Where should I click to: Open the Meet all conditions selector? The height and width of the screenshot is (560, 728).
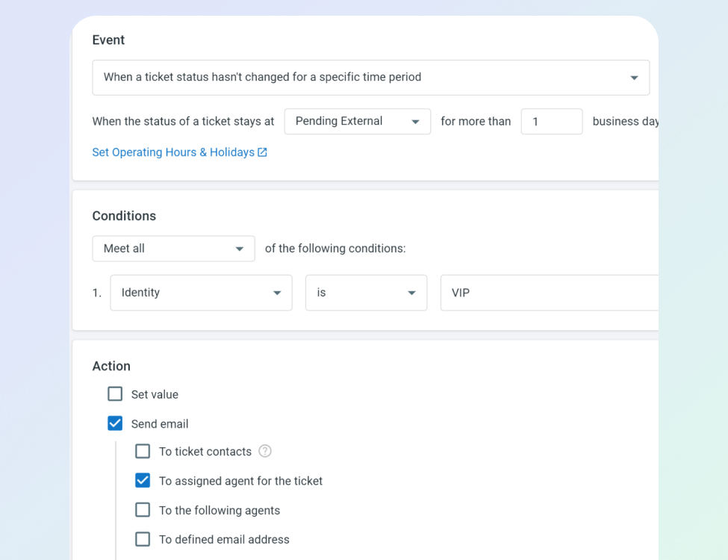(173, 249)
